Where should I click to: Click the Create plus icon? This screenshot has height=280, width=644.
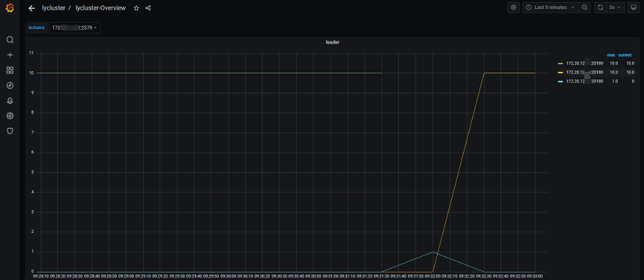10,55
